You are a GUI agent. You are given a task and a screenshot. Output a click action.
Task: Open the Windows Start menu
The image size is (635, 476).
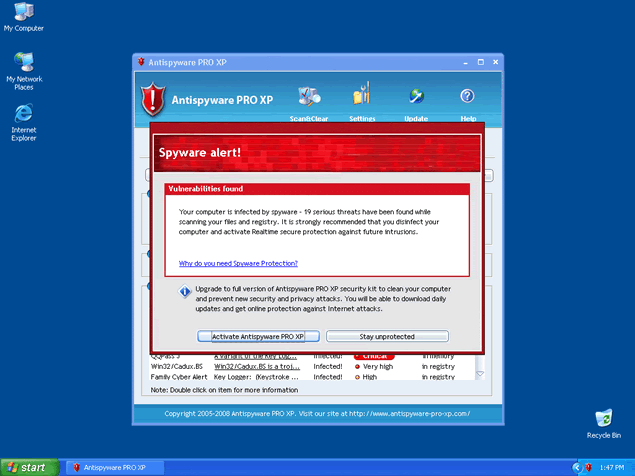pos(27,467)
